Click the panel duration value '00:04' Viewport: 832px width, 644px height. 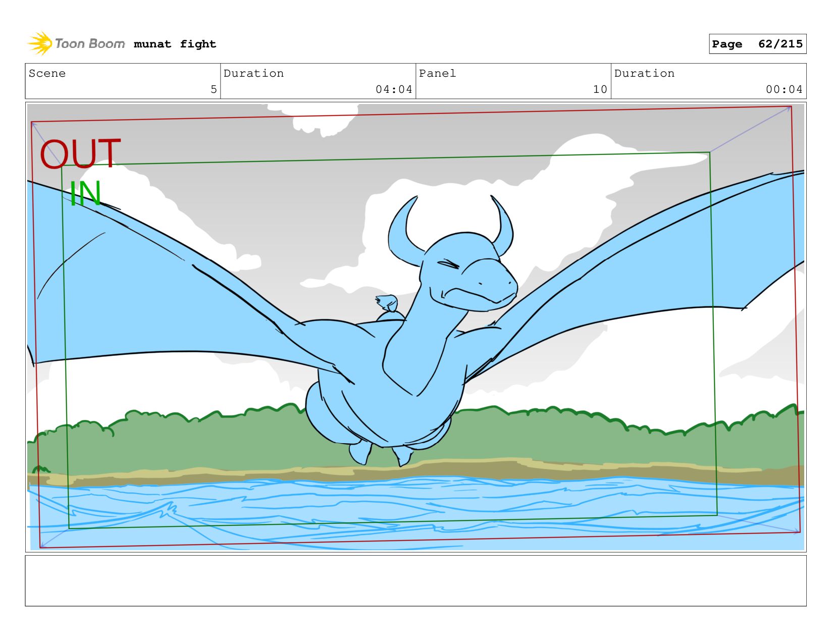click(784, 89)
